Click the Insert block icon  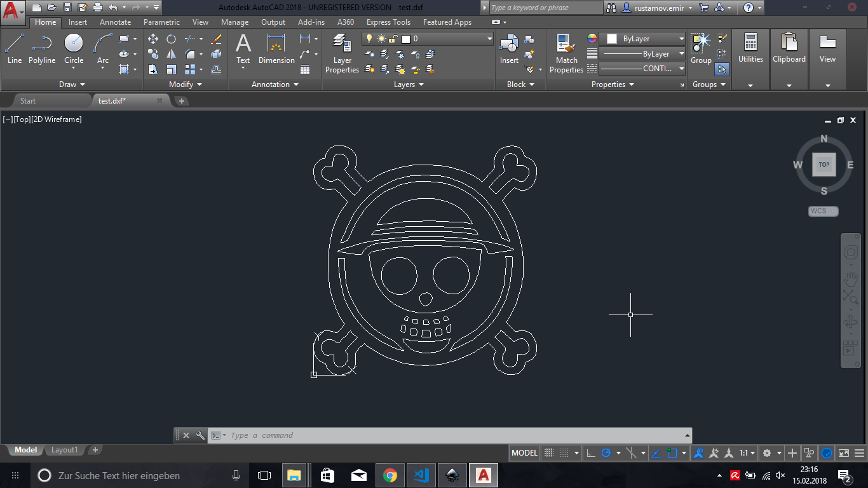coord(509,49)
